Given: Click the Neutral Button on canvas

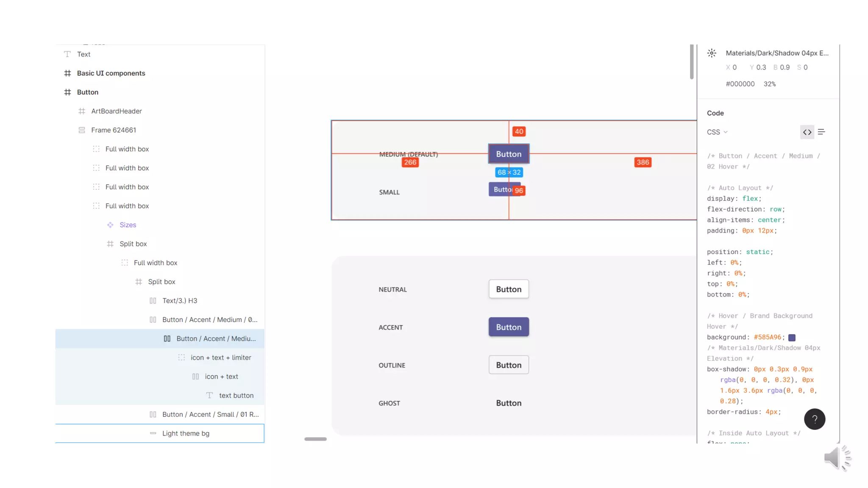Looking at the screenshot, I should pos(509,289).
